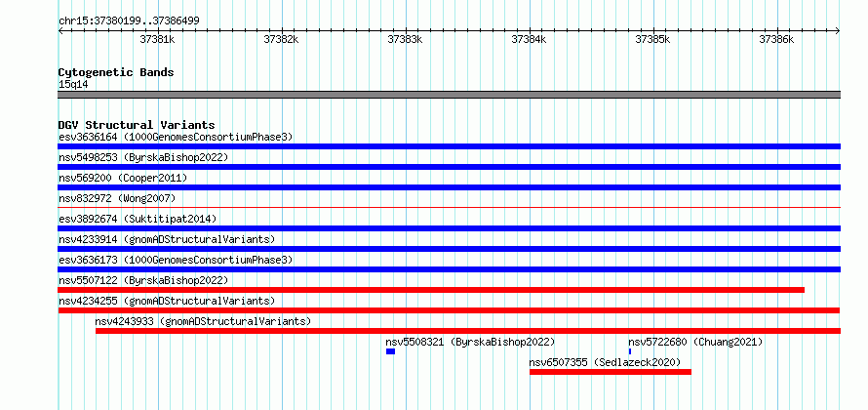Screen dimensions: 868x410
Task: Click the 37381k ruler position
Action: coord(158,39)
